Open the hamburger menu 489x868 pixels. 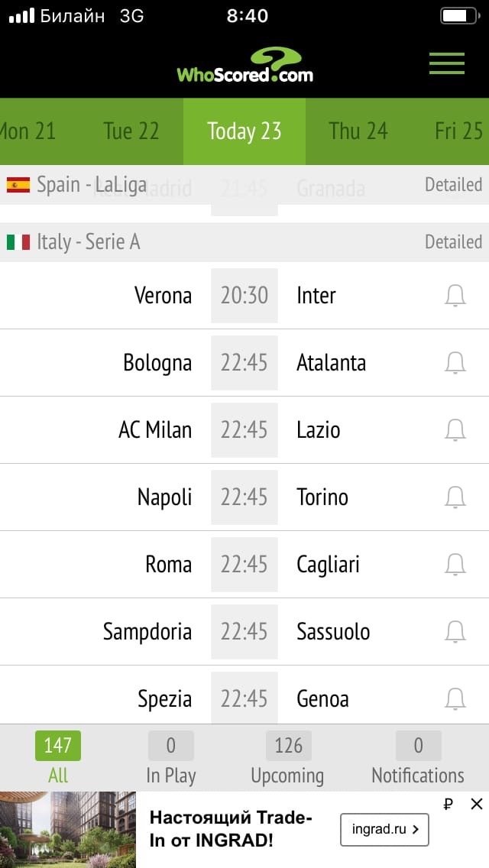click(447, 63)
